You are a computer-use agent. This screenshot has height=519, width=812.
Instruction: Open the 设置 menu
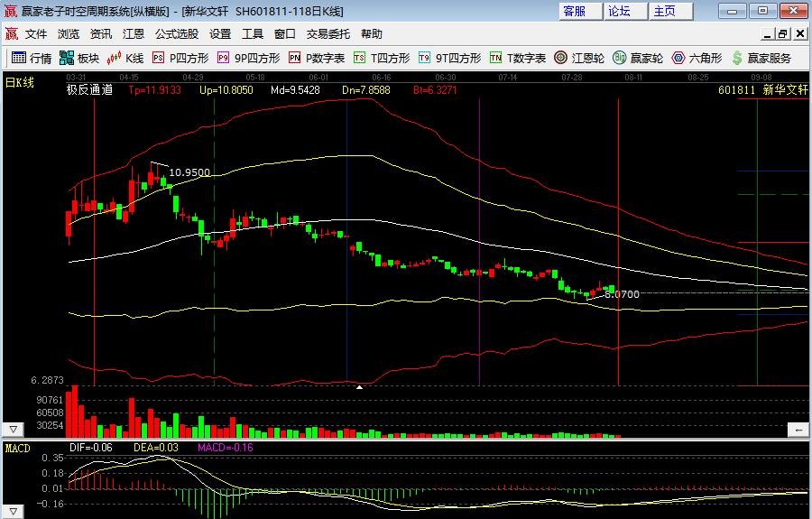pos(220,34)
